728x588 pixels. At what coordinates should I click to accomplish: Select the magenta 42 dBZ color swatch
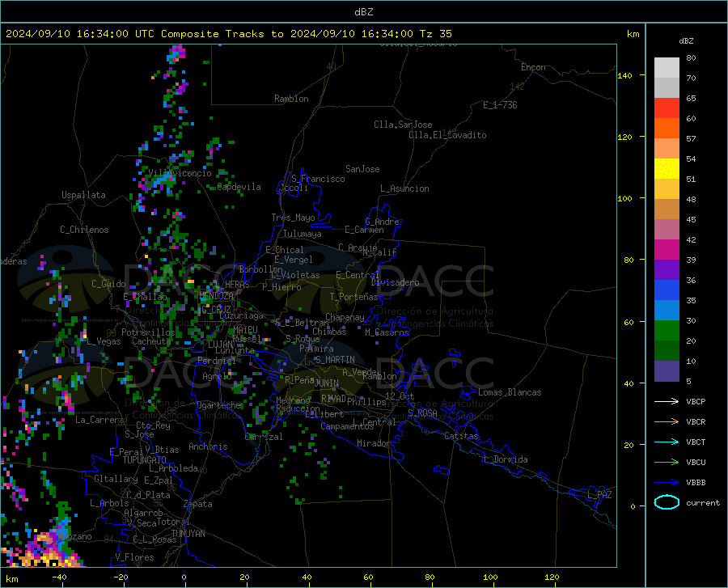(x=667, y=250)
